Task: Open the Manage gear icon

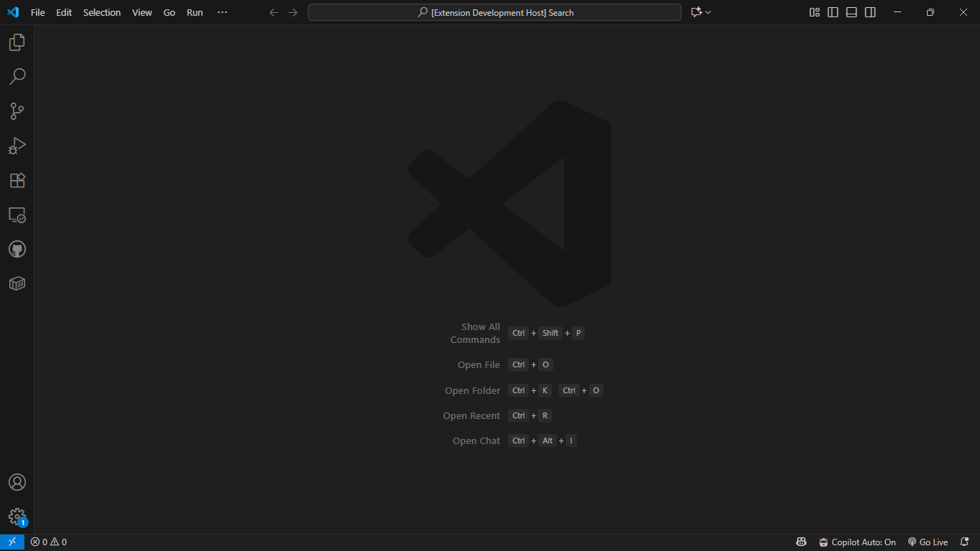Action: tap(17, 517)
